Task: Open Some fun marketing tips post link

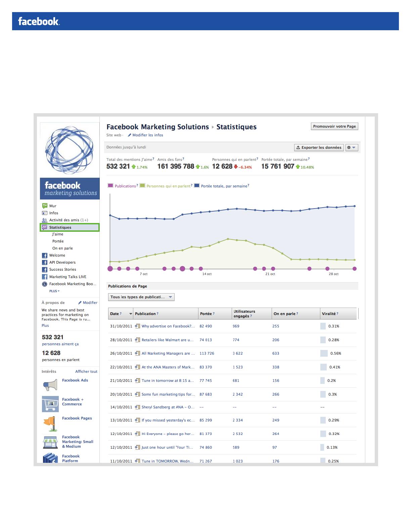Action: point(168,394)
